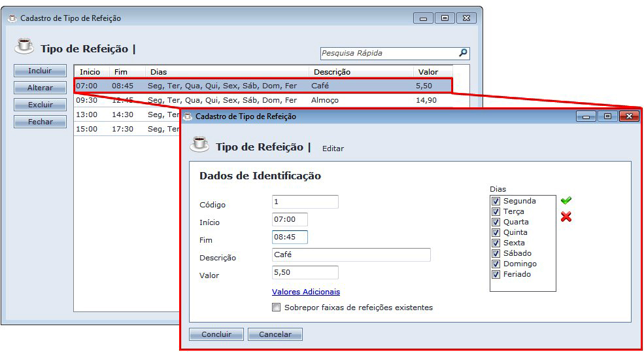The width and height of the screenshot is (644, 352).
Task: Select the Almoço row in the list
Action: pos(262,100)
